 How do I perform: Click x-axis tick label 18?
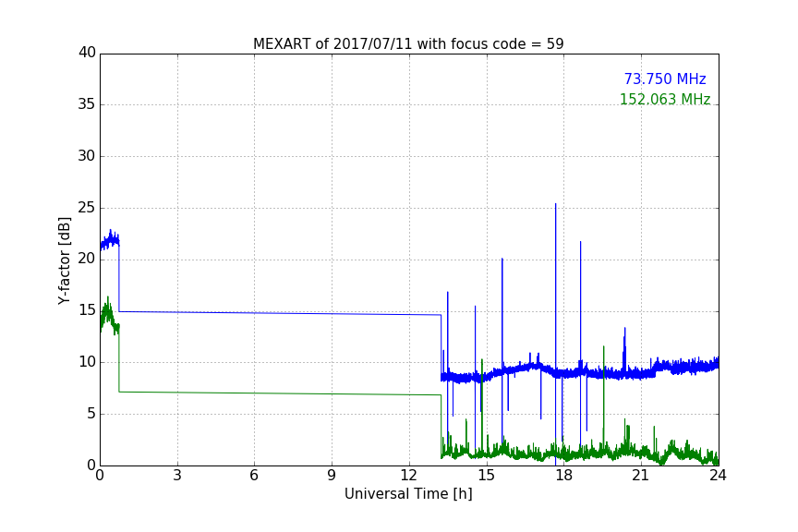pos(563,476)
